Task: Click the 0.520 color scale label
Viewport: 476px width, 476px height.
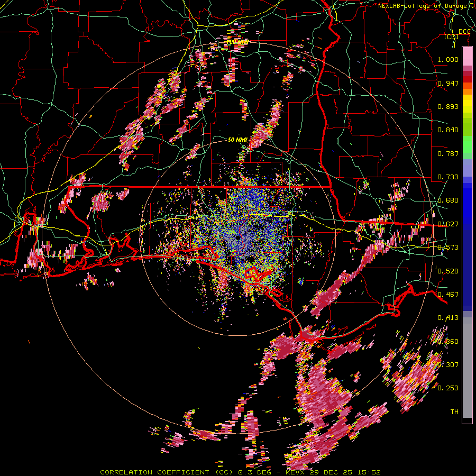Action: 448,271
